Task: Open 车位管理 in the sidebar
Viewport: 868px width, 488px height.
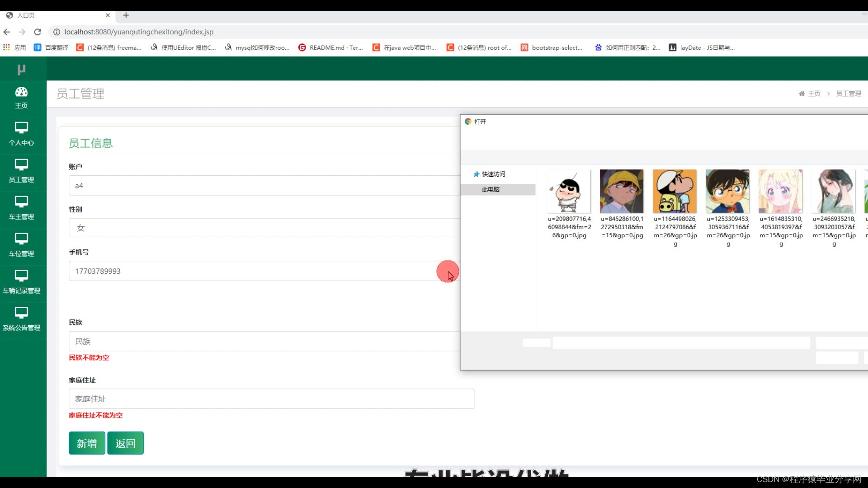Action: (21, 245)
